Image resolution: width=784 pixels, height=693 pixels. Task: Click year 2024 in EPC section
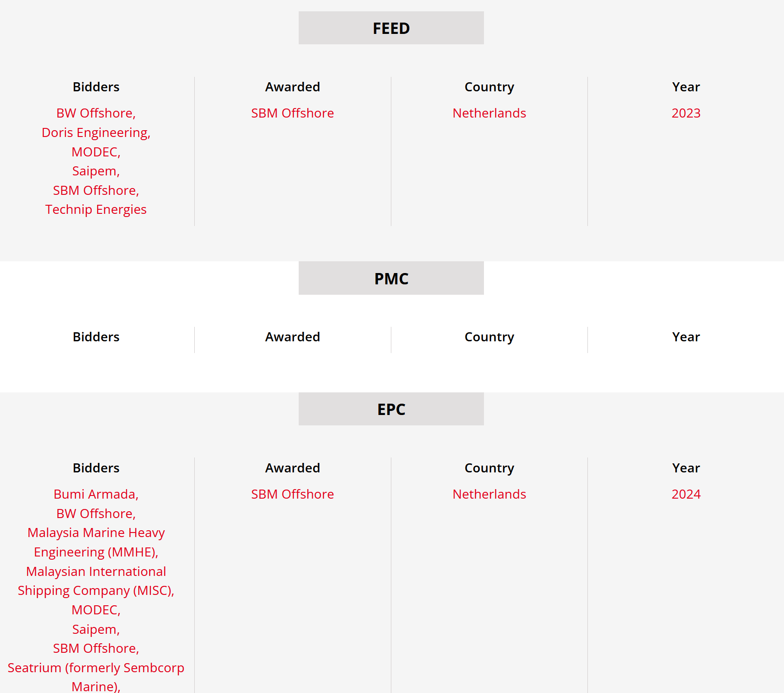click(x=686, y=494)
